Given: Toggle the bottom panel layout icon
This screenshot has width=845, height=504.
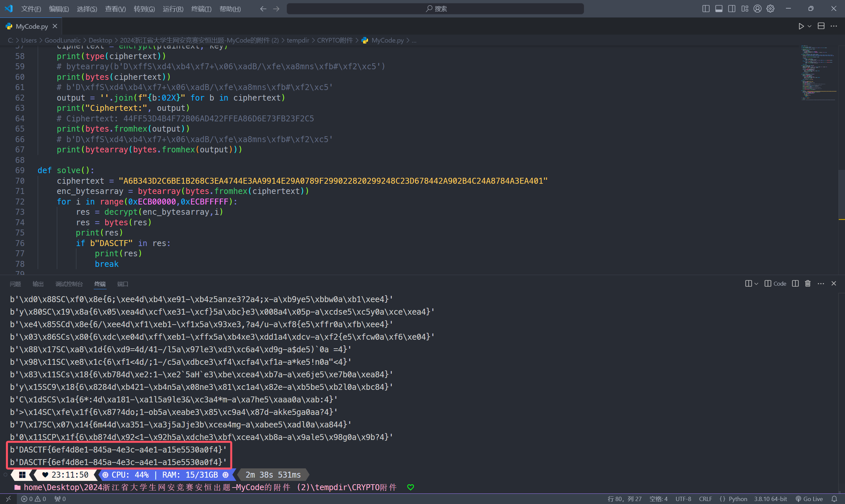Looking at the screenshot, I should [719, 9].
